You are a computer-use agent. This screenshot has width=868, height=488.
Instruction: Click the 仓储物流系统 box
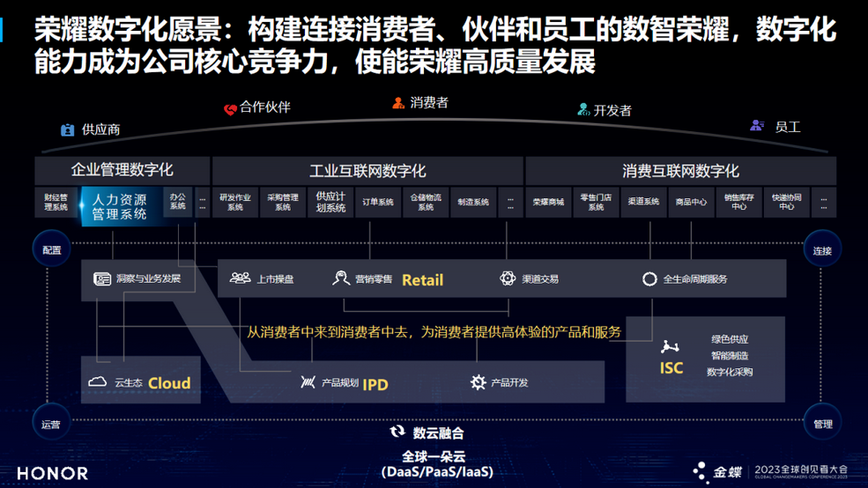pyautogui.click(x=426, y=202)
